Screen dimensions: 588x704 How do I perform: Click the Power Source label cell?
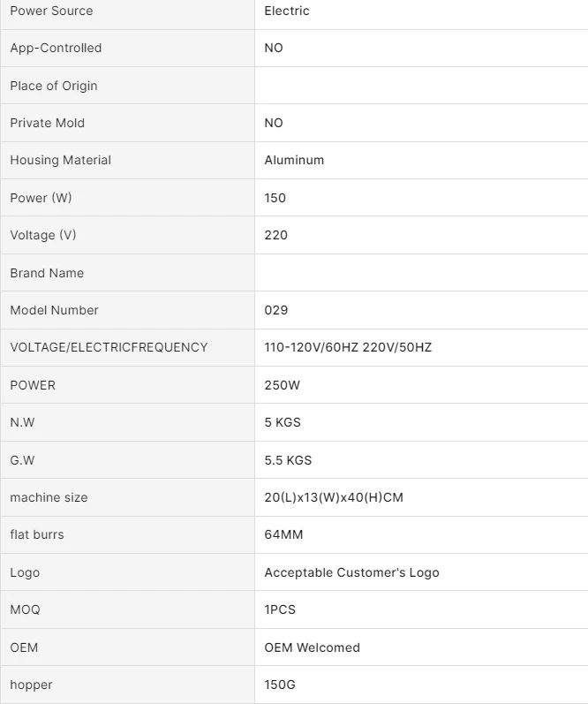[51, 11]
